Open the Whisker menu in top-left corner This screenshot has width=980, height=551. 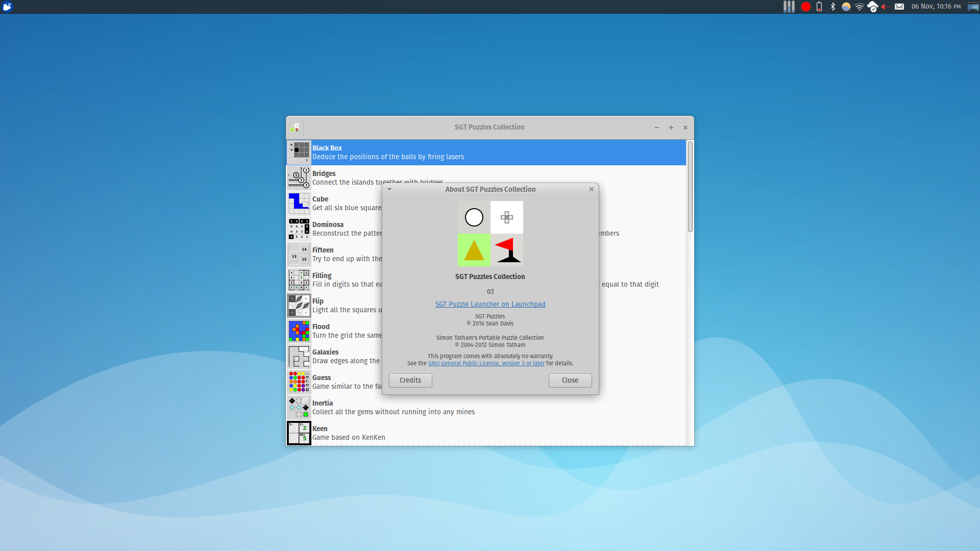point(7,7)
